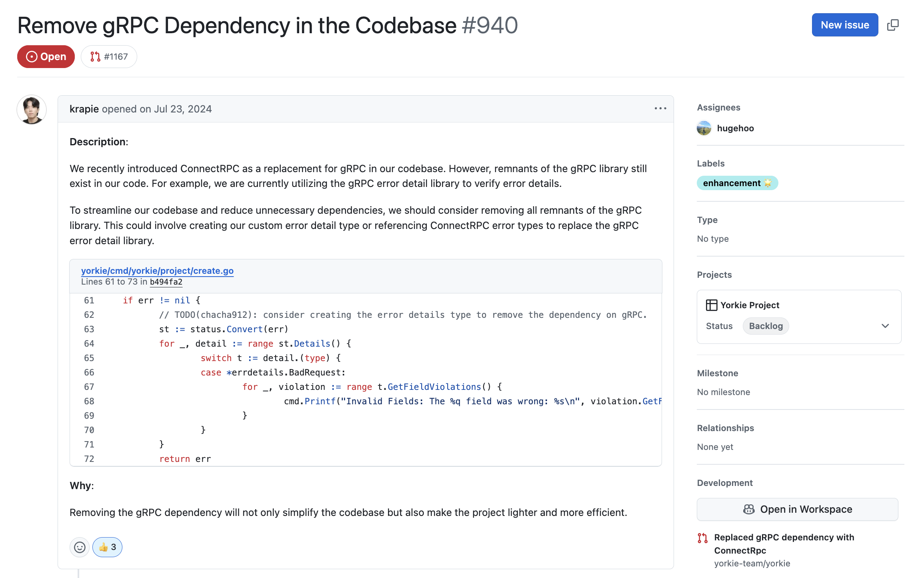
Task: Expand the Yorkie Project status chevron
Action: pyautogui.click(x=885, y=326)
